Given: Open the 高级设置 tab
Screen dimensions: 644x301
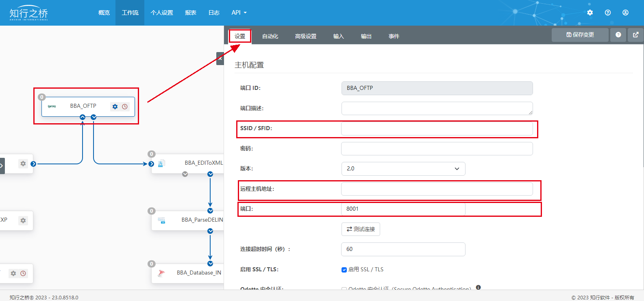Looking at the screenshot, I should tap(305, 36).
